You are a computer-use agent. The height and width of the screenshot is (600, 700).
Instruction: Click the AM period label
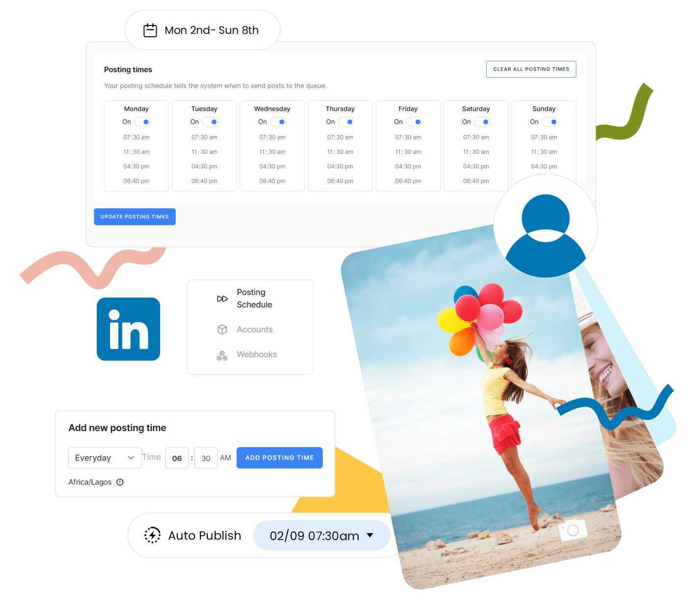coord(225,458)
